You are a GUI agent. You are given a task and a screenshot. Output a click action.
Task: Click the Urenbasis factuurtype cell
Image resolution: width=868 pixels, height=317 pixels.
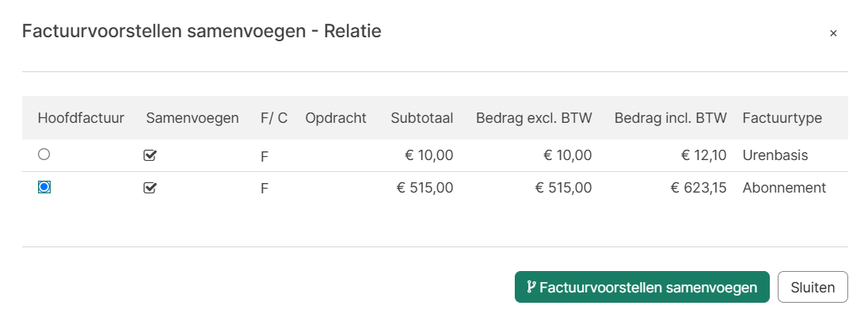pos(775,155)
